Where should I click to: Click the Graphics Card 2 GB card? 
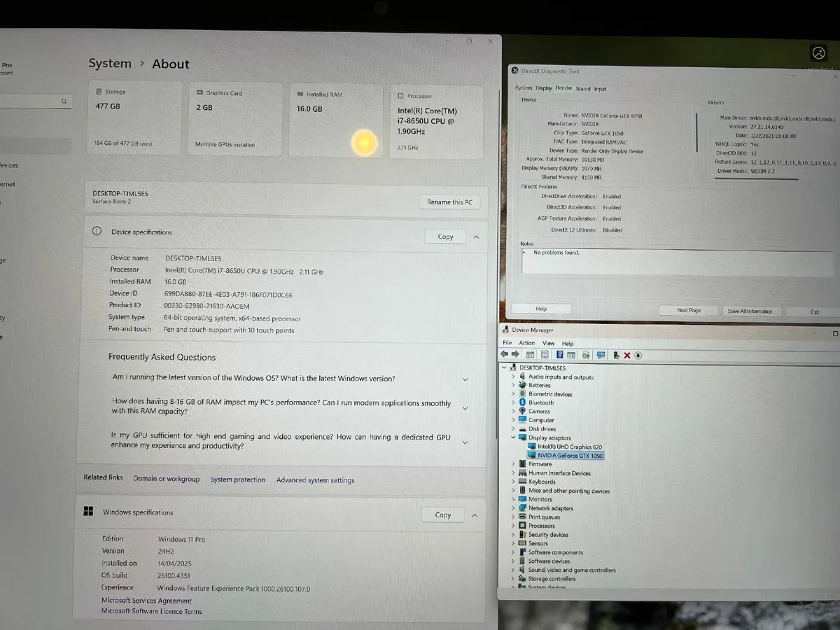tap(236, 118)
